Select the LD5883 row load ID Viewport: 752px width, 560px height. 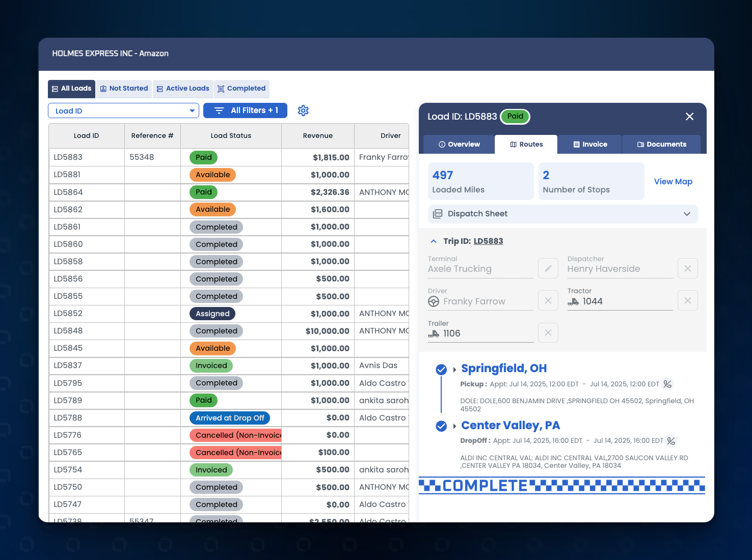point(68,157)
